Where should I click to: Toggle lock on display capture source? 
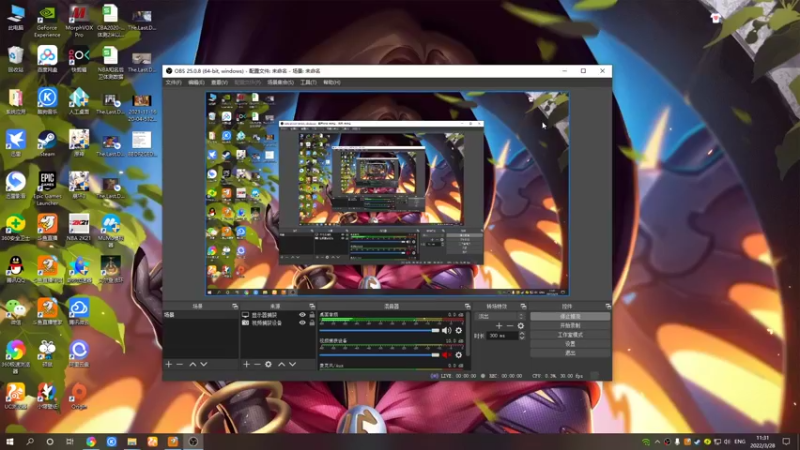[x=312, y=315]
